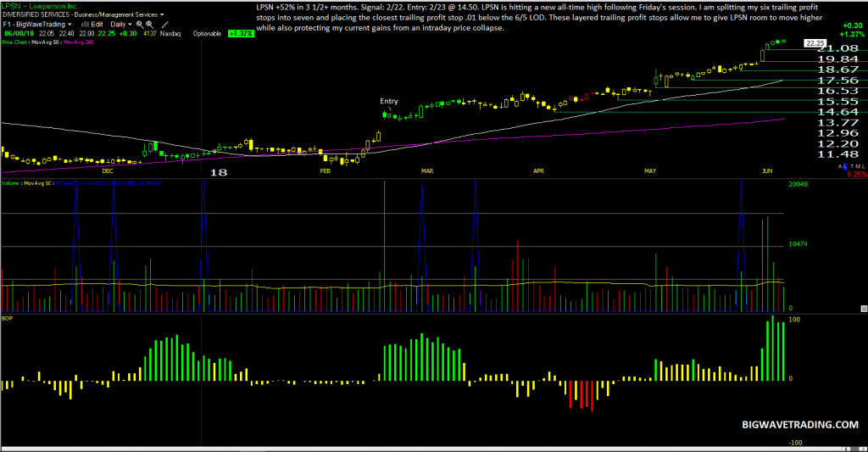The height and width of the screenshot is (452, 868).
Task: Toggle the M scale option
Action: 858,166
